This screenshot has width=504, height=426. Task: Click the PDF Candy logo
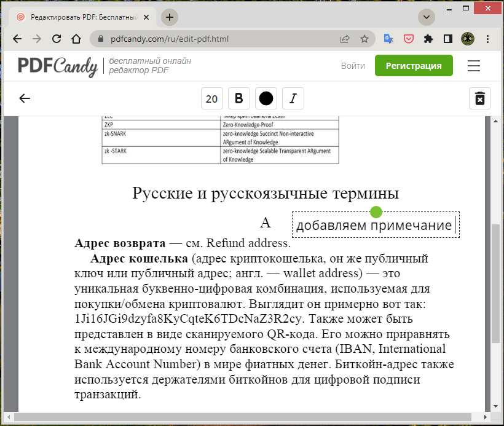pos(58,66)
